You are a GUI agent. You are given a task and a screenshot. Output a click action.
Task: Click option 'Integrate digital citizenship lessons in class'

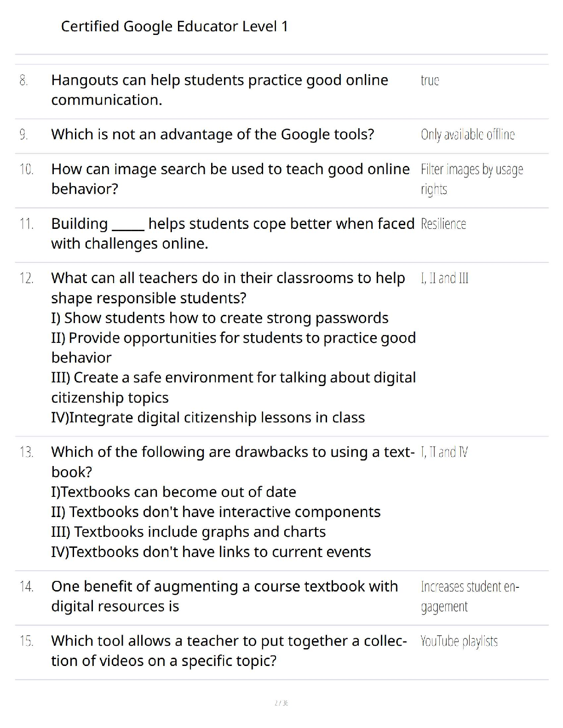(208, 417)
